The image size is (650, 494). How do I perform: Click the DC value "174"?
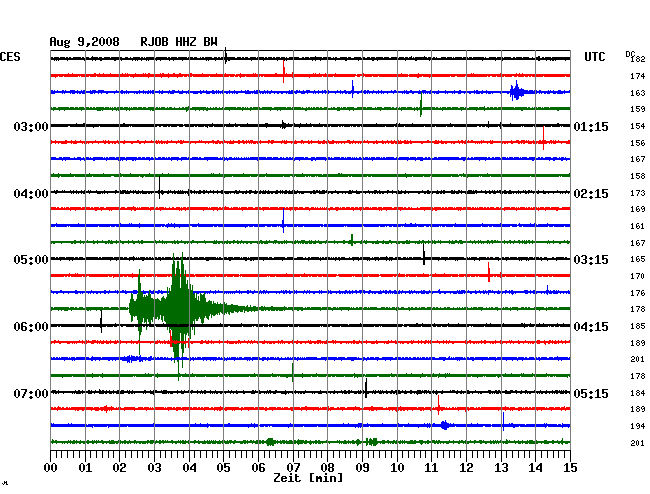pos(638,76)
